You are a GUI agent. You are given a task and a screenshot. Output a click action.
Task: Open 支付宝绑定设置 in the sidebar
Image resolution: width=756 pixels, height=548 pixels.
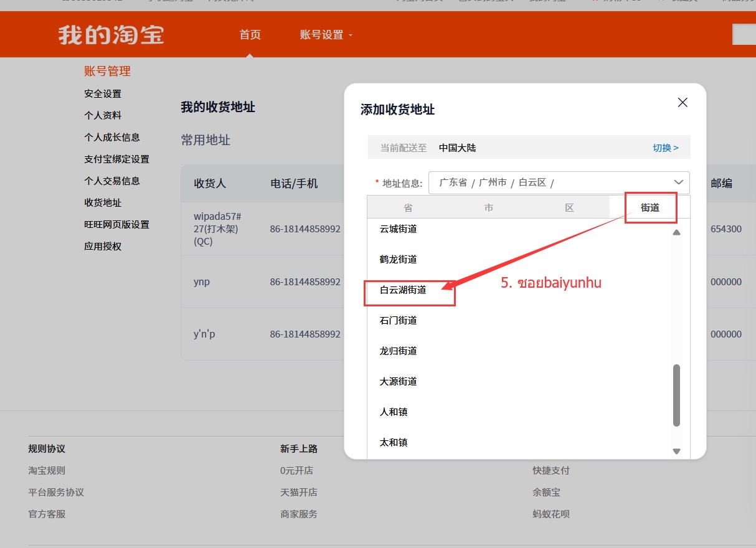click(117, 159)
